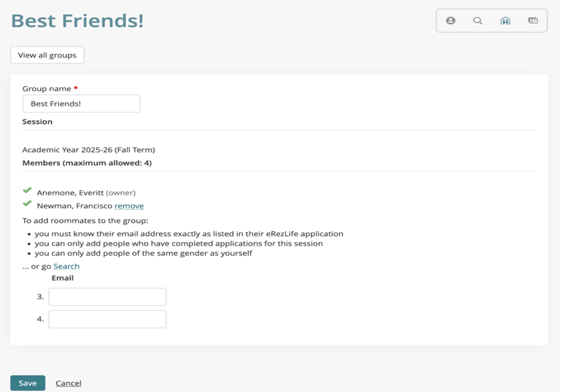Follow the Search link for roommates
This screenshot has height=392, width=585.
coord(66,267)
